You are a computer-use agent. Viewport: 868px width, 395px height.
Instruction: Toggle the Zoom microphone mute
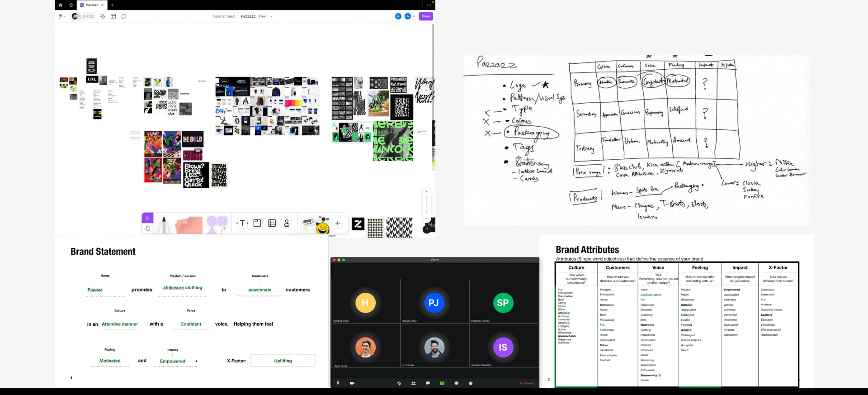[338, 383]
